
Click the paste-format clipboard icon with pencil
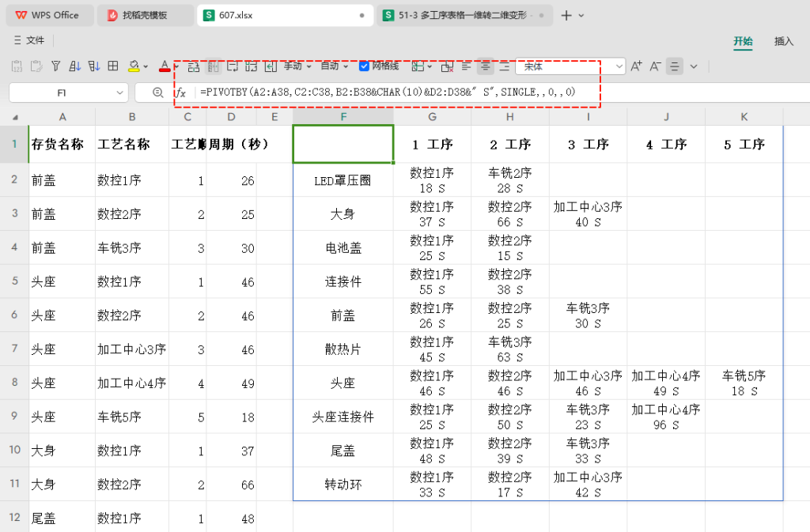36,66
